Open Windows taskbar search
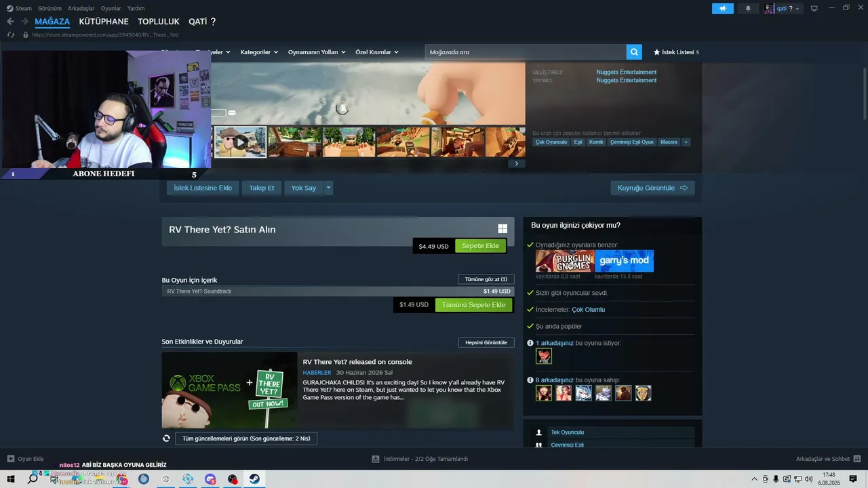The width and height of the screenshot is (868, 488). [x=33, y=479]
